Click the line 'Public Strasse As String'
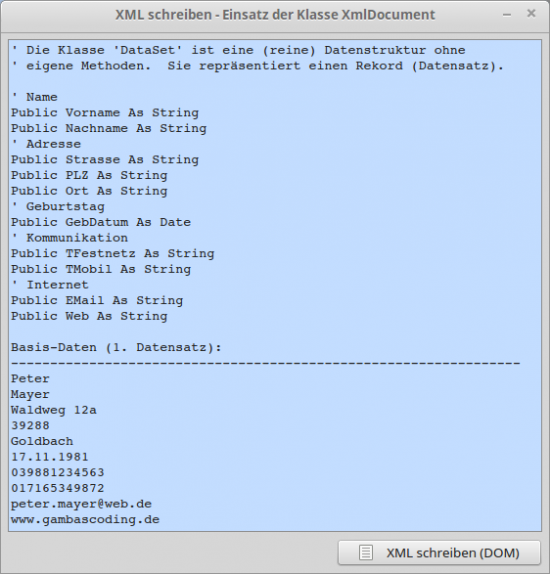 [105, 160]
